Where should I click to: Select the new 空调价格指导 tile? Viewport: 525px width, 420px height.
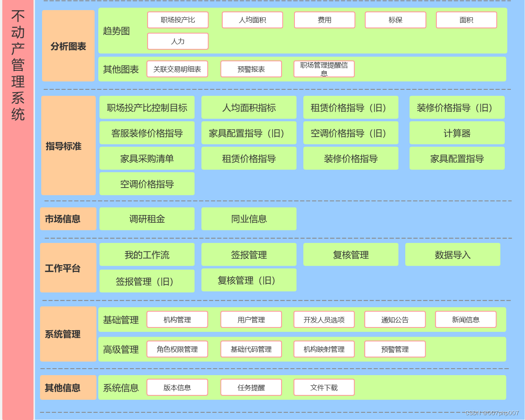[147, 184]
